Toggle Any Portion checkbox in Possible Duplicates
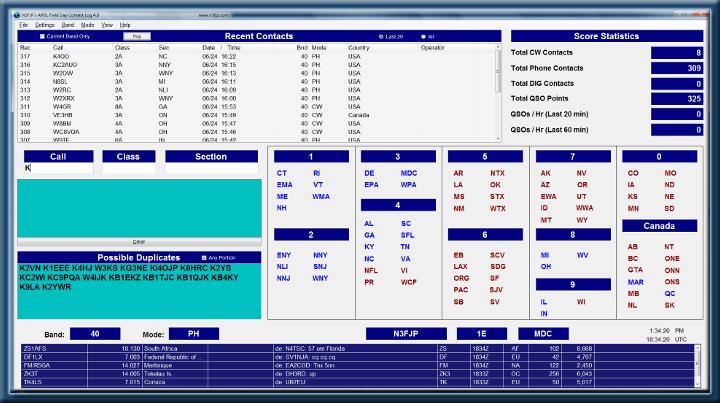This screenshot has height=403, width=720. click(204, 258)
